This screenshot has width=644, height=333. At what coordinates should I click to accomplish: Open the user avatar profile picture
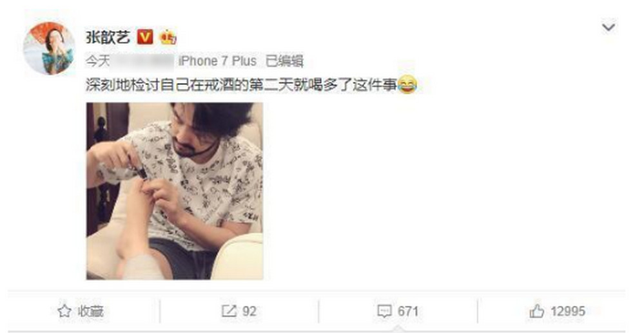click(49, 48)
